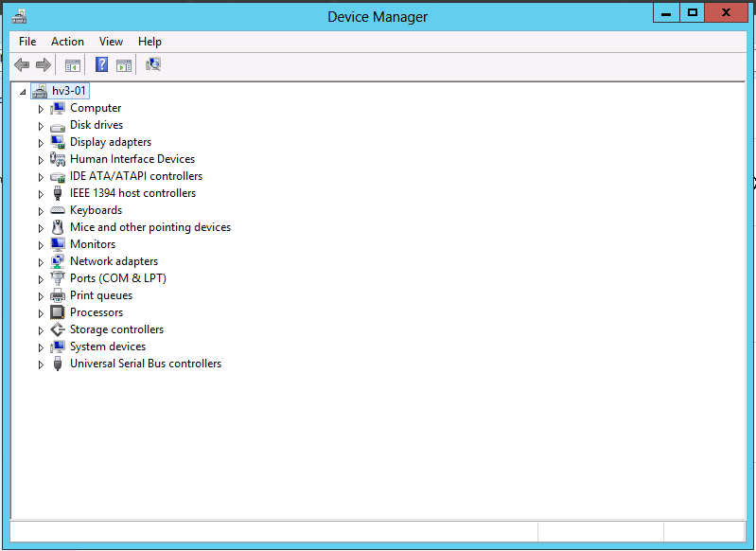The image size is (756, 551).
Task: Click the Processors chip icon
Action: pos(58,312)
